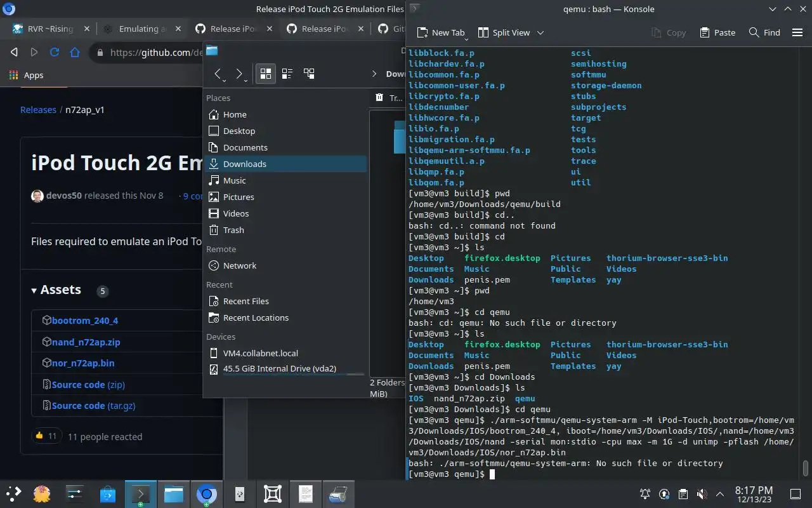Select Home in Places panel
812x508 pixels.
[285, 114]
